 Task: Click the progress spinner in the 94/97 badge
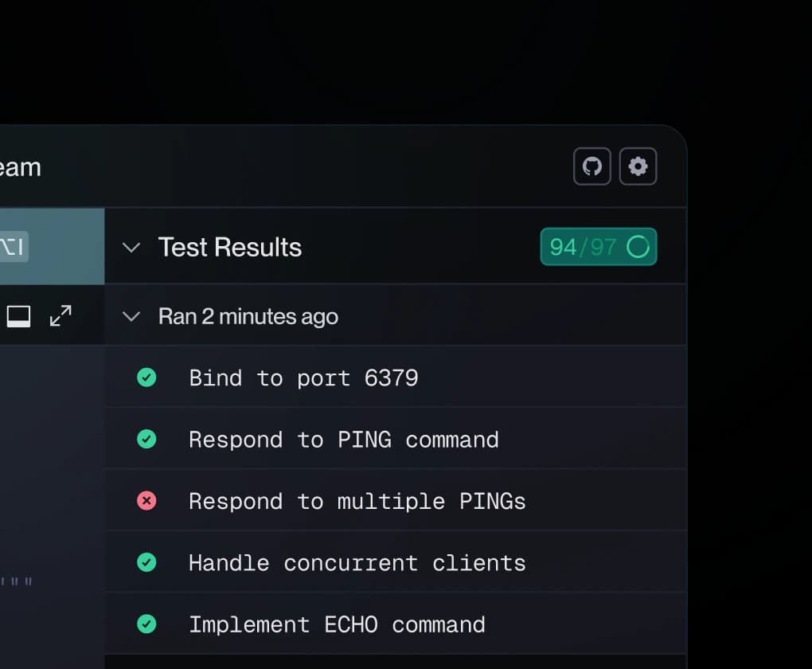pos(638,247)
